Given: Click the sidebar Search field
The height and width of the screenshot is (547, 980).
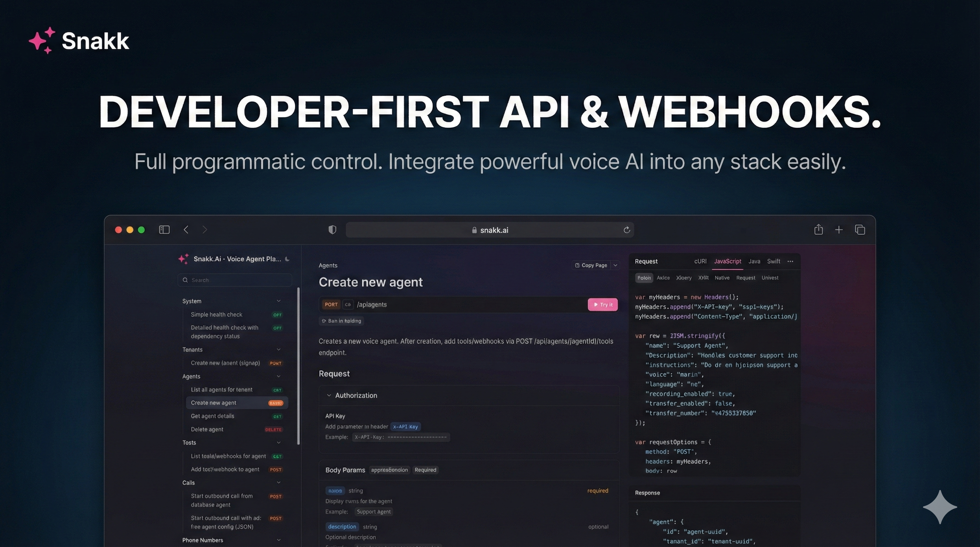Looking at the screenshot, I should point(235,280).
